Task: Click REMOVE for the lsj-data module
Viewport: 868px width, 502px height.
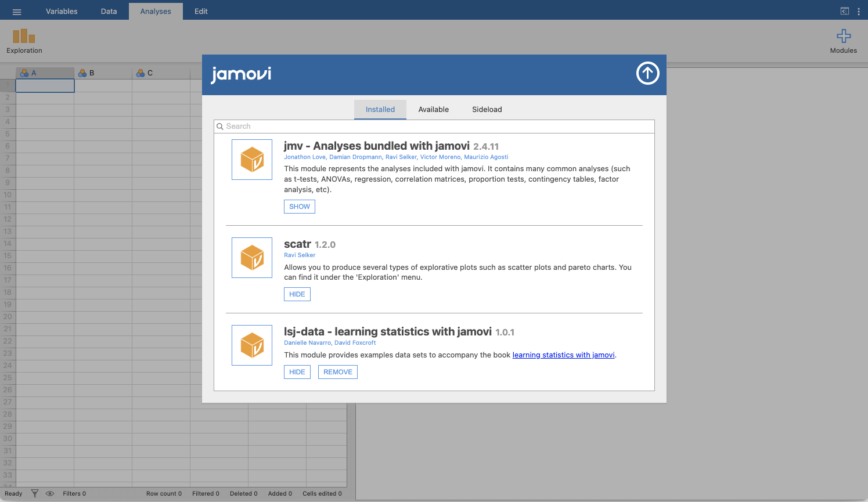Action: pos(338,372)
